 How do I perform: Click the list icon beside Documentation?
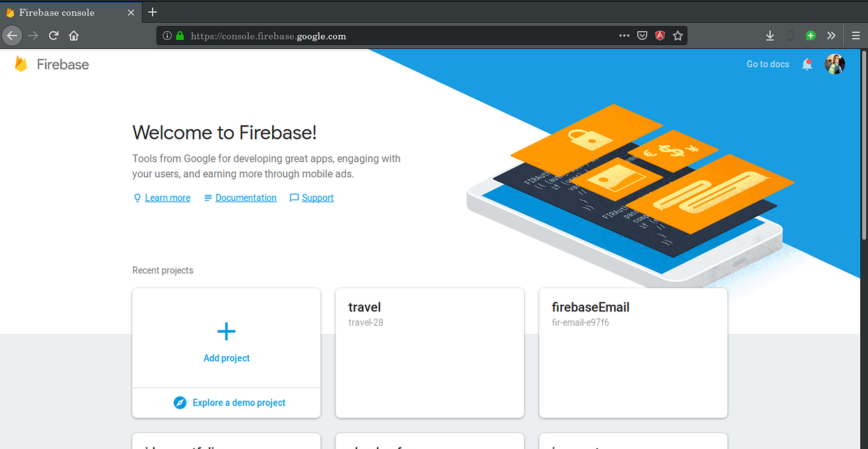207,198
